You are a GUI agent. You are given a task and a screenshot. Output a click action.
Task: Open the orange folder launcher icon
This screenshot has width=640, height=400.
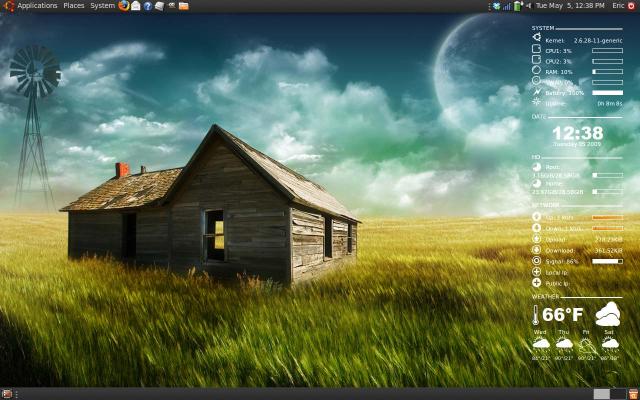184,6
